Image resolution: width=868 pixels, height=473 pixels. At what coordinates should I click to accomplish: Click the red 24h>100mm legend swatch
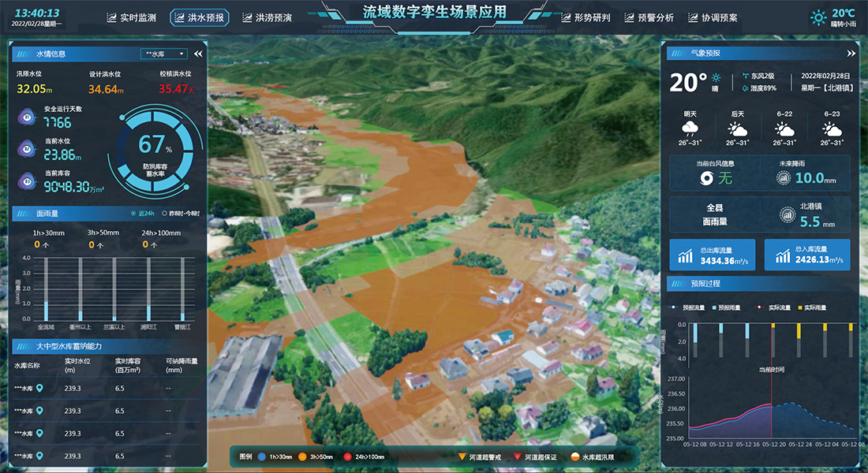coord(346,456)
